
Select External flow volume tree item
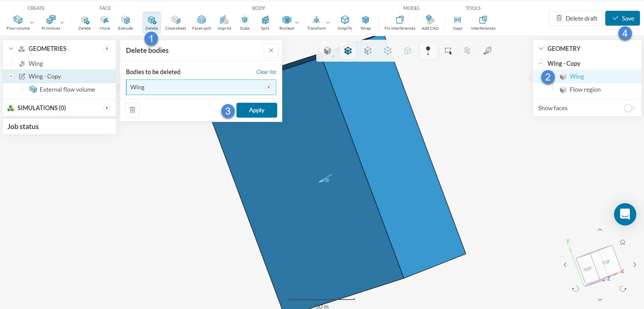point(67,90)
